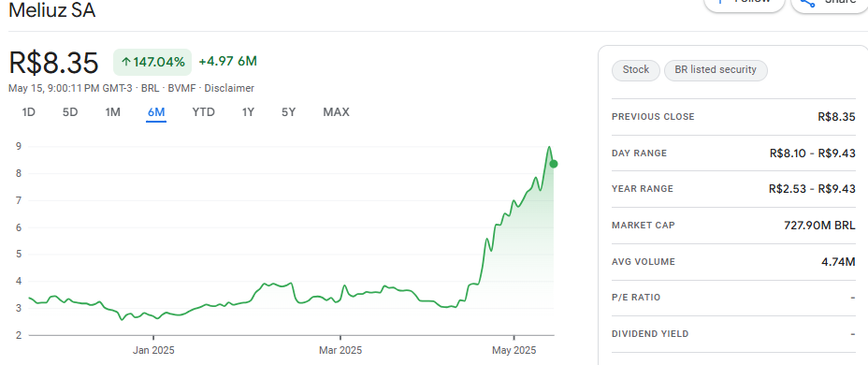This screenshot has width=868, height=365.
Task: Click the May 2025 axis label
Action: [x=514, y=351]
